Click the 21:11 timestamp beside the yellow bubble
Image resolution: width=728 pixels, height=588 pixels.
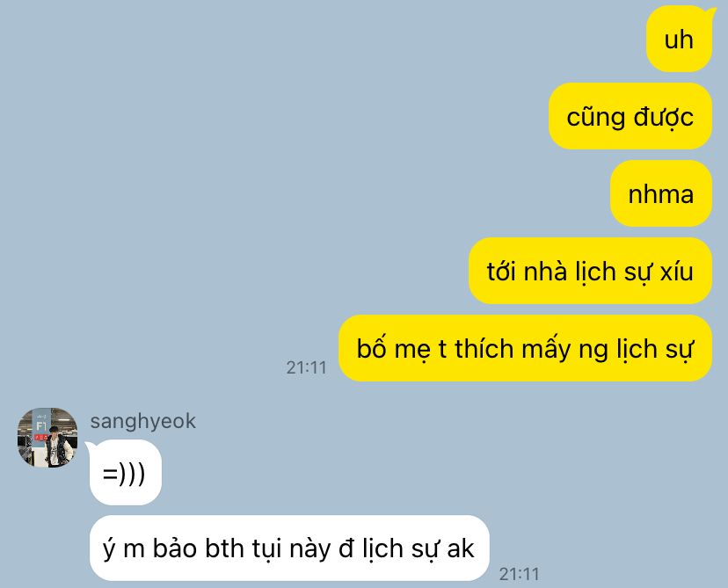pyautogui.click(x=307, y=367)
